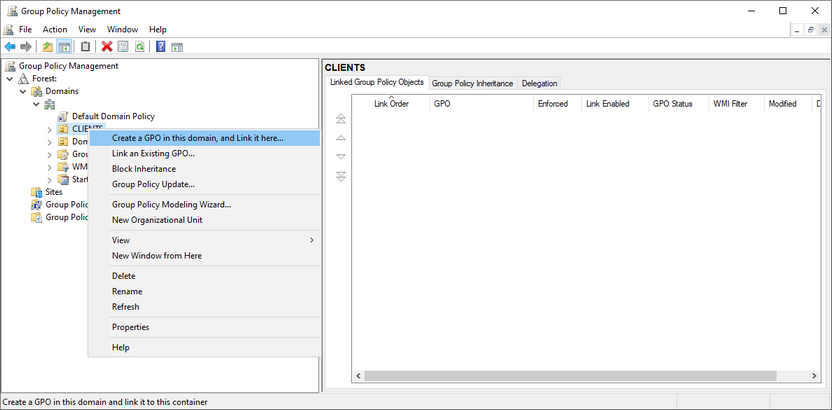Open Properties from the context menu
Viewport: 832px width, 410px height.
tap(204, 327)
